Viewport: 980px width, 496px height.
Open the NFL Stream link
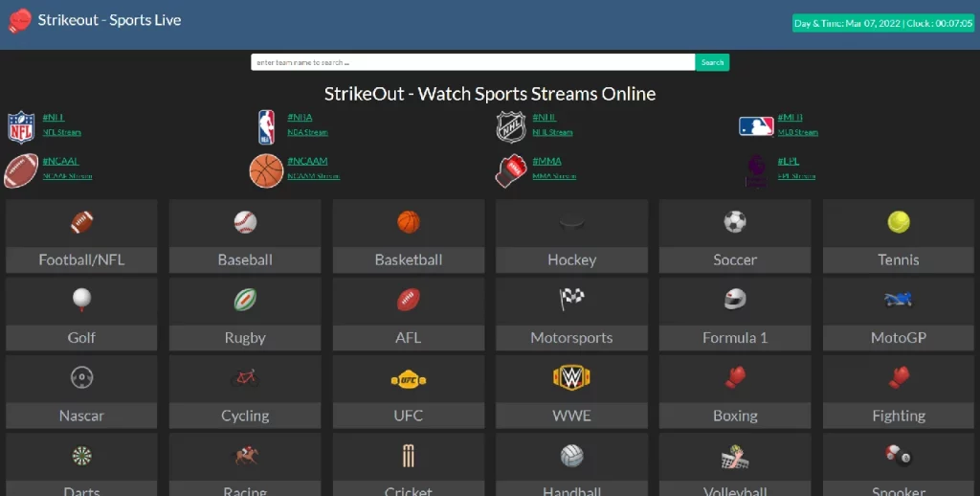click(x=61, y=132)
